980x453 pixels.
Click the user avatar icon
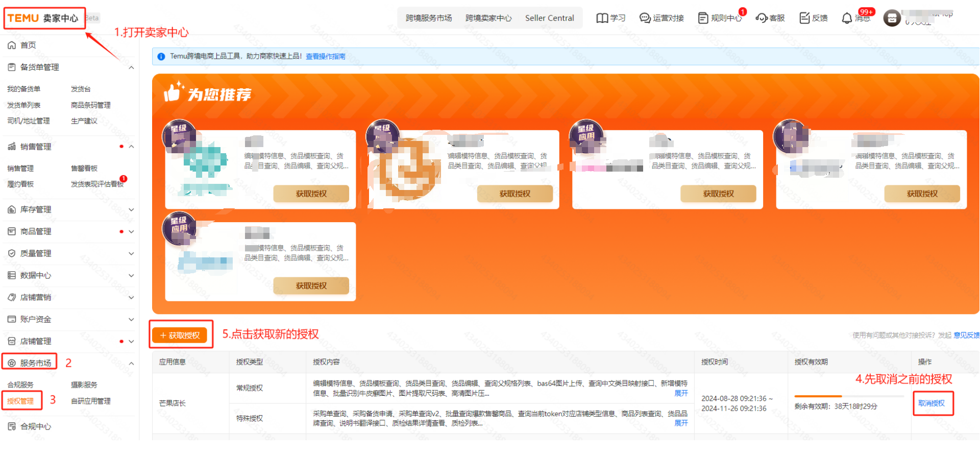(x=892, y=18)
